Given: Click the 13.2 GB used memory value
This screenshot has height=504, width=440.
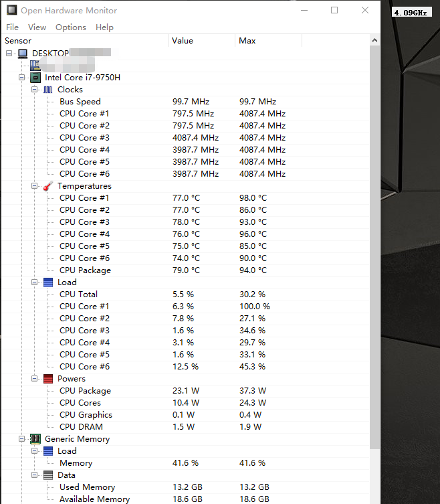Looking at the screenshot, I should (187, 487).
